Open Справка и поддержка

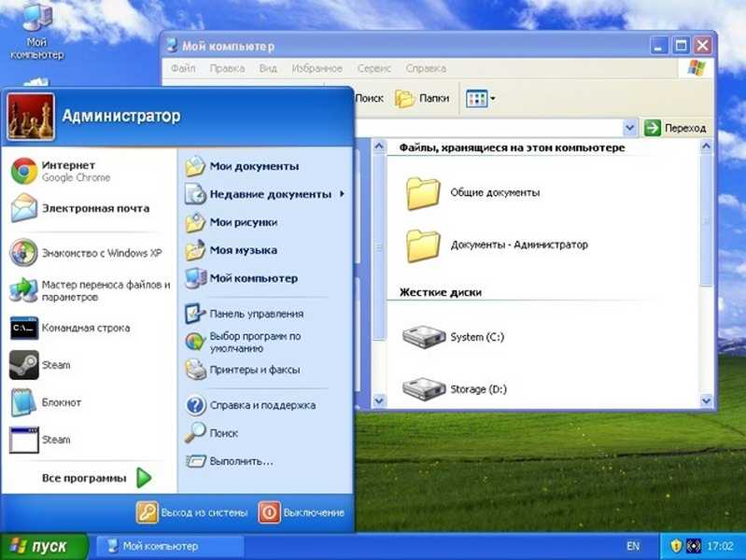click(x=251, y=405)
